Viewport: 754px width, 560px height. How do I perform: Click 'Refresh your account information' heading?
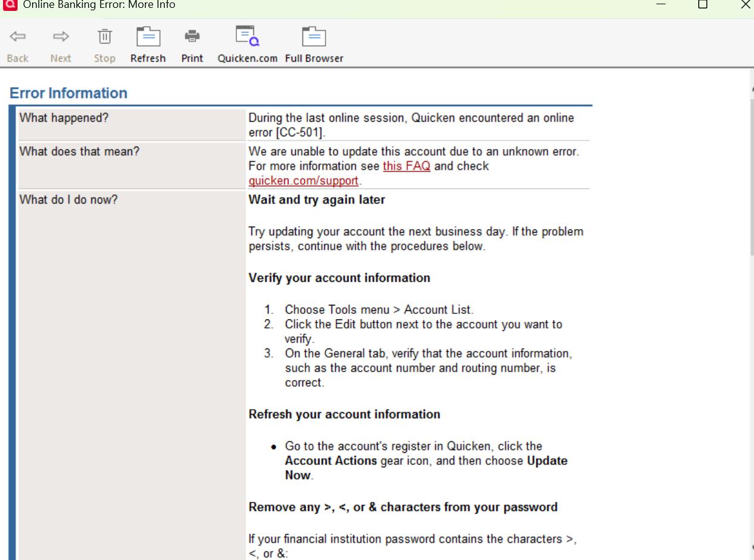pyautogui.click(x=344, y=414)
